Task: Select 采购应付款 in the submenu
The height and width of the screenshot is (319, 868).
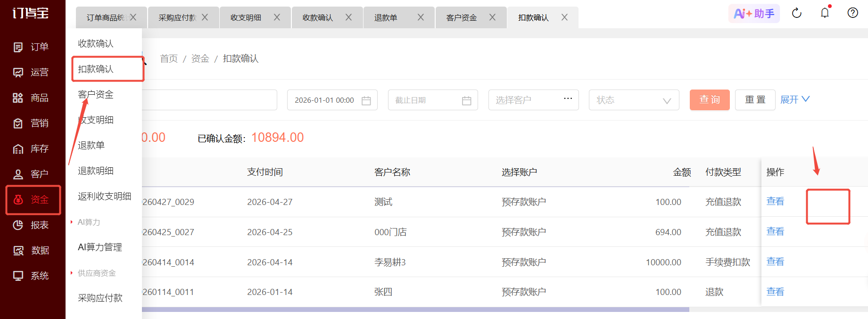Action: coord(100,298)
